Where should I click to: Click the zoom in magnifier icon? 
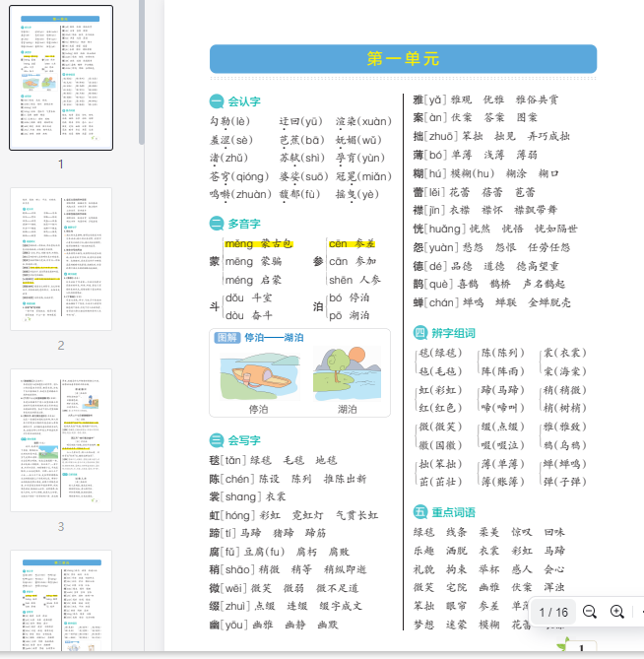(617, 612)
